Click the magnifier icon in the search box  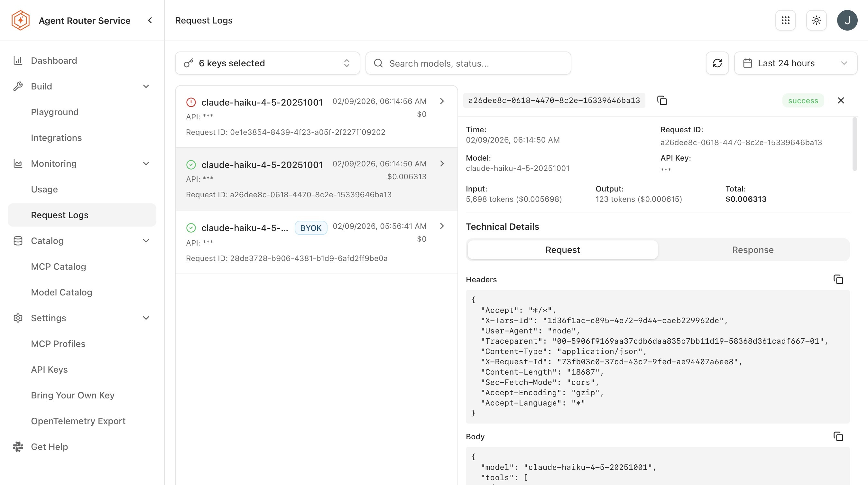pyautogui.click(x=378, y=63)
